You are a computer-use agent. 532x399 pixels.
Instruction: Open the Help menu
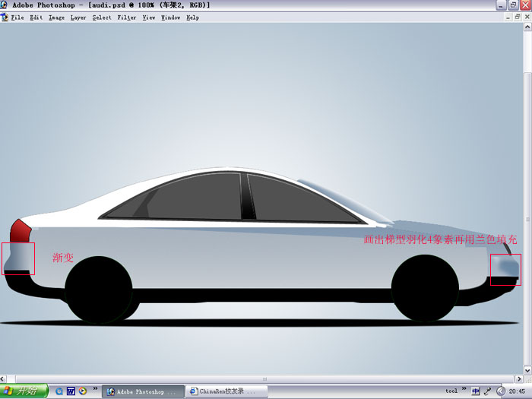point(193,17)
